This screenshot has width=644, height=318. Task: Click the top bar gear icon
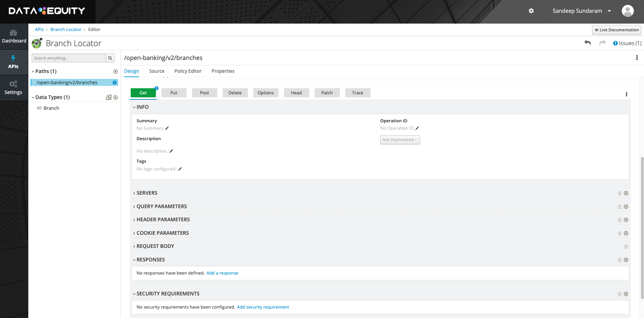(x=531, y=11)
